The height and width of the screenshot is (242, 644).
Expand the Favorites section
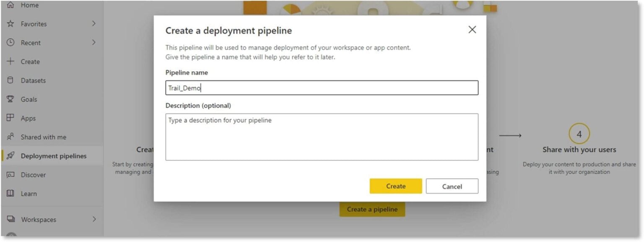click(93, 24)
